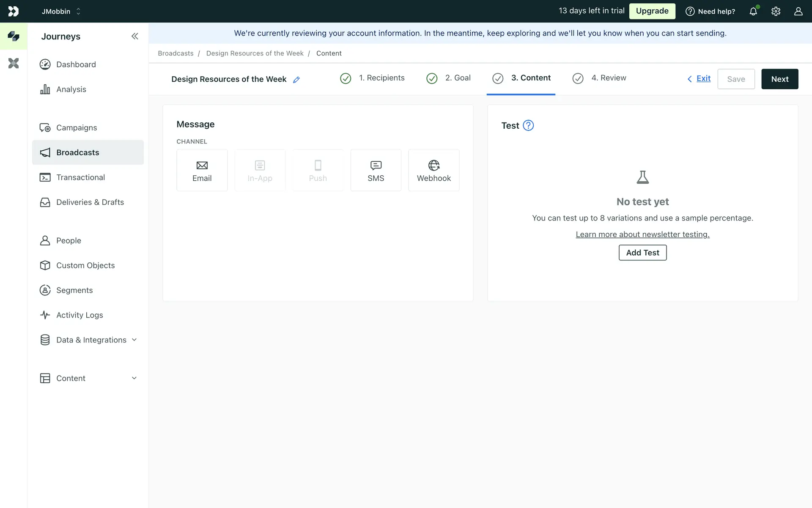The width and height of the screenshot is (812, 508).
Task: Collapse the Journeys sidebar
Action: click(134, 36)
